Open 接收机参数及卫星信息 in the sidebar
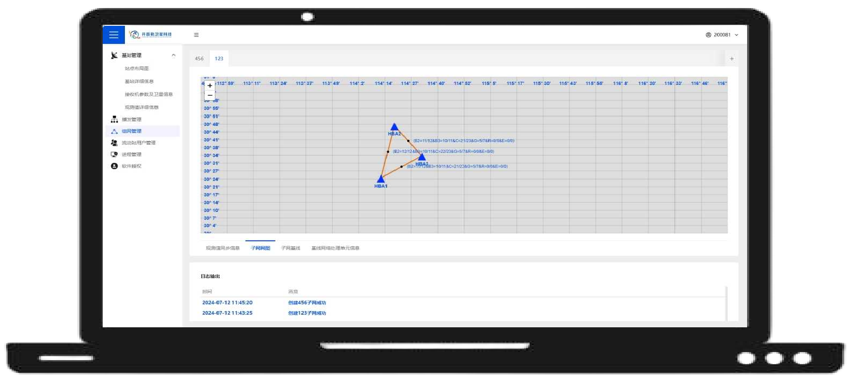 149,94
